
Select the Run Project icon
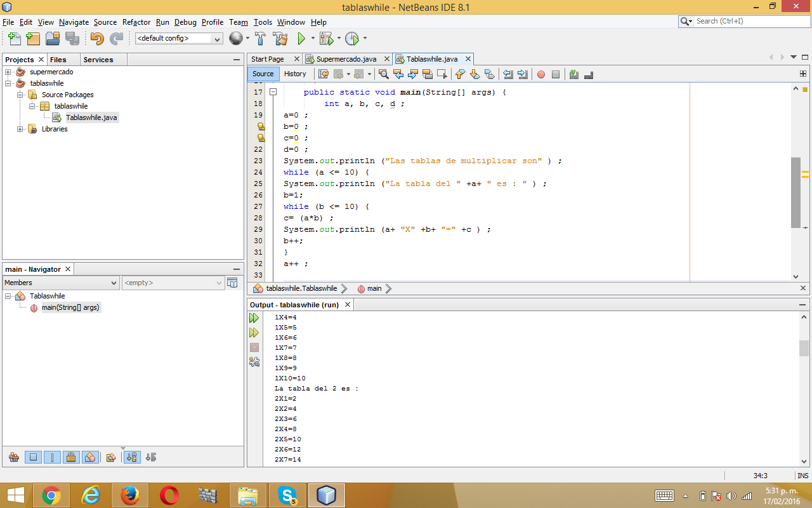click(301, 38)
